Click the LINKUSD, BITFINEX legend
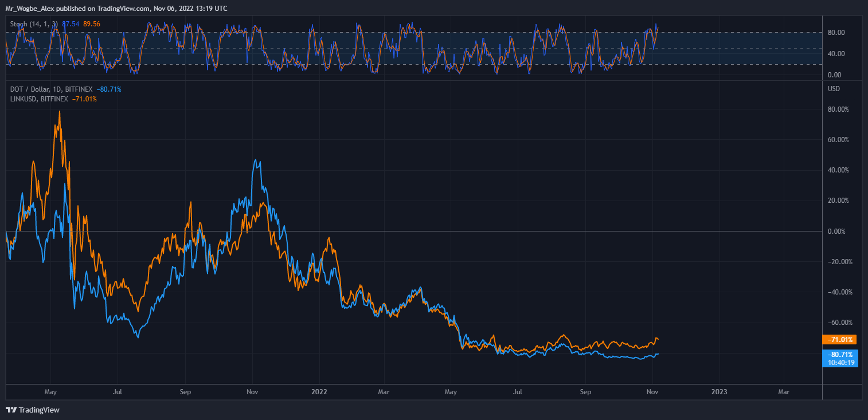This screenshot has height=420, width=868. pyautogui.click(x=39, y=99)
